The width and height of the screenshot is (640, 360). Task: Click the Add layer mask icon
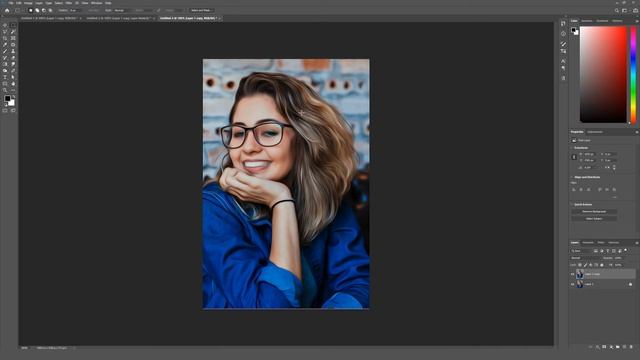click(604, 347)
